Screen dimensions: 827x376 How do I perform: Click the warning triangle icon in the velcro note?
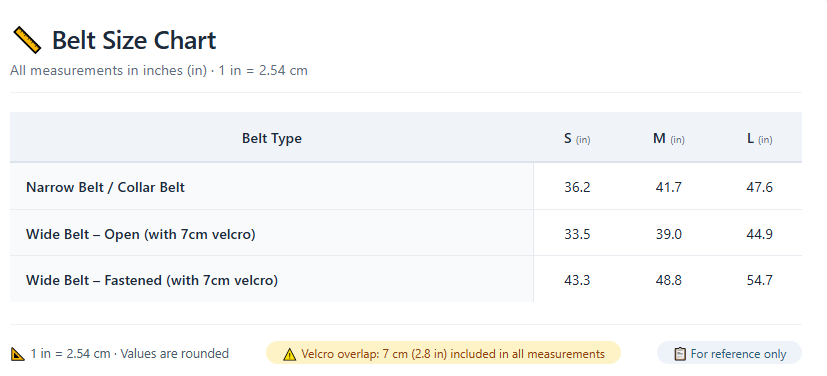coord(290,354)
